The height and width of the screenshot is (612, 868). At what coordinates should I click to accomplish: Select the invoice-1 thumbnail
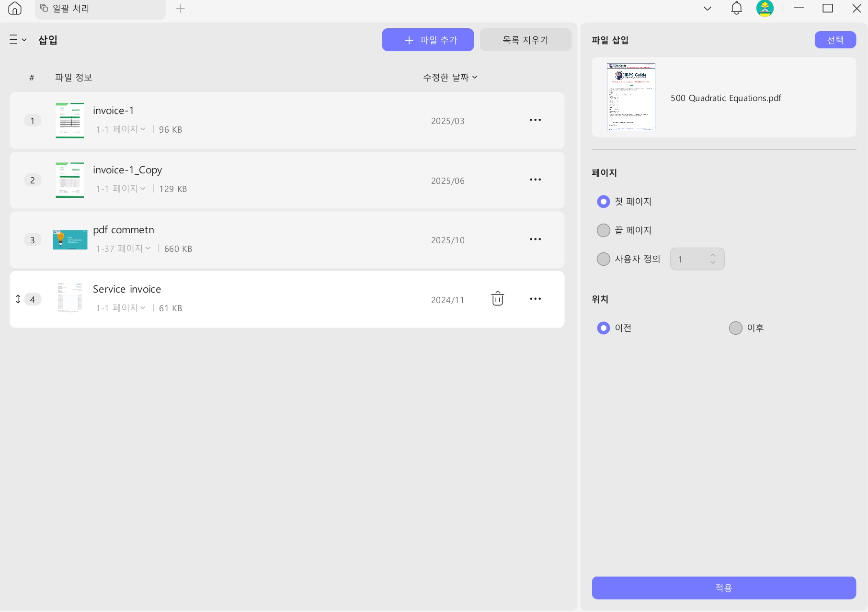tap(70, 121)
